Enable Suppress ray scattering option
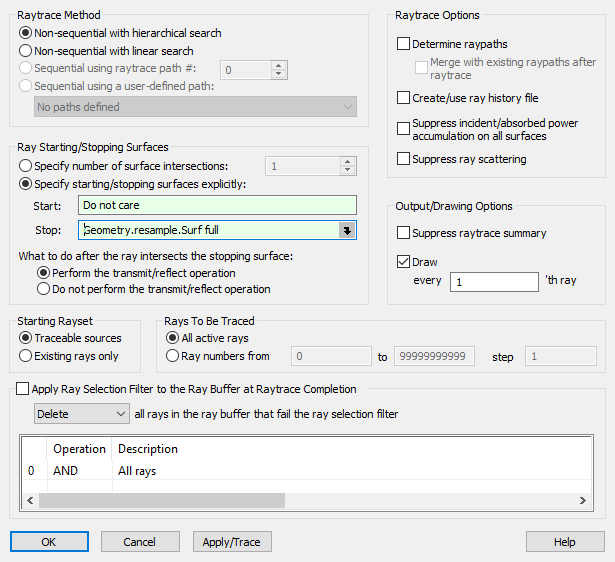Screen dimensions: 615x562 tap(404, 159)
